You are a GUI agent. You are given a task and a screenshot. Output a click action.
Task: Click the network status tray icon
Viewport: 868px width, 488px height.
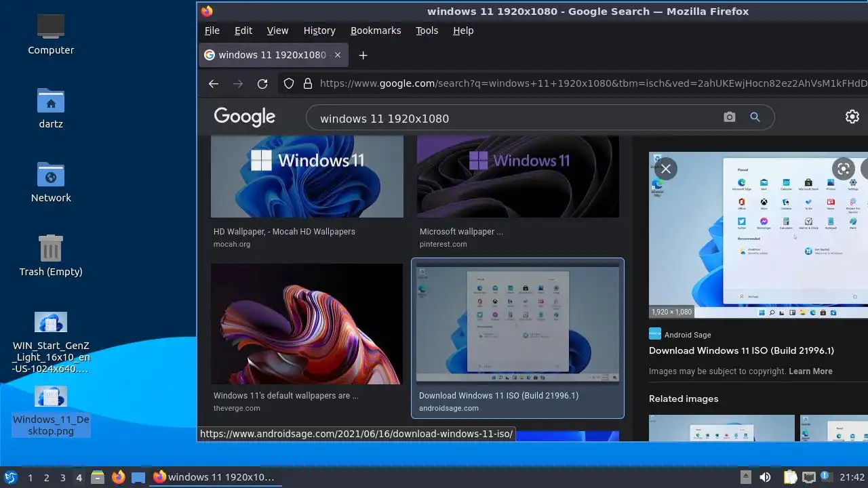[x=808, y=477]
